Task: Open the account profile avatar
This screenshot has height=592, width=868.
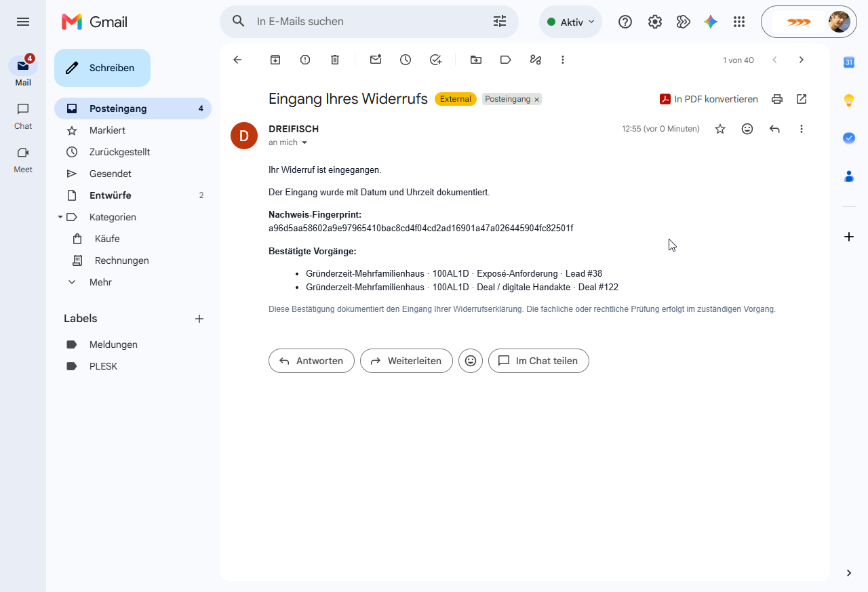Action: click(839, 22)
